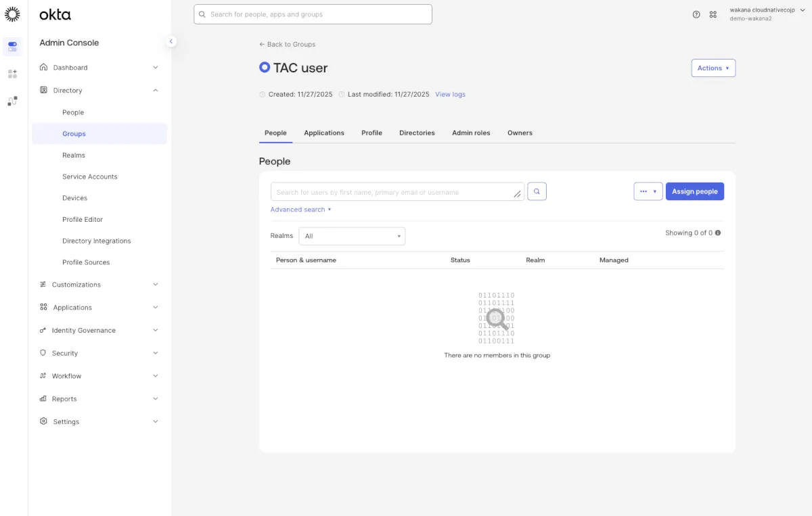Go back using Back to Groups link
Image resolution: width=812 pixels, height=516 pixels.
pos(288,45)
